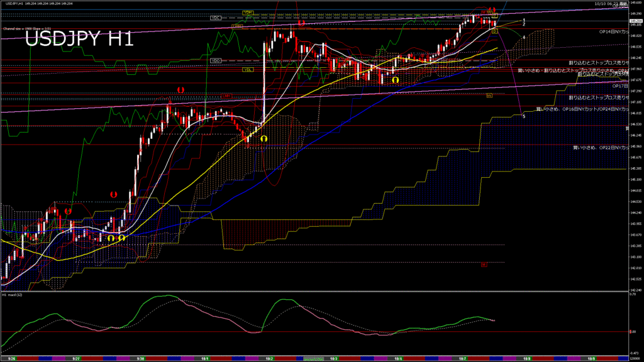
Task: Select the YDL level label
Action: click(x=248, y=70)
